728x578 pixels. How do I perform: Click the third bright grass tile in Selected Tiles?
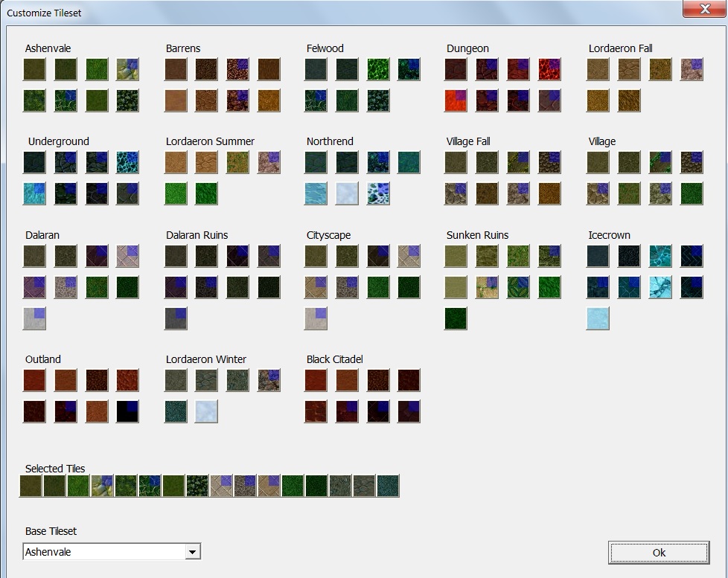pos(78,486)
